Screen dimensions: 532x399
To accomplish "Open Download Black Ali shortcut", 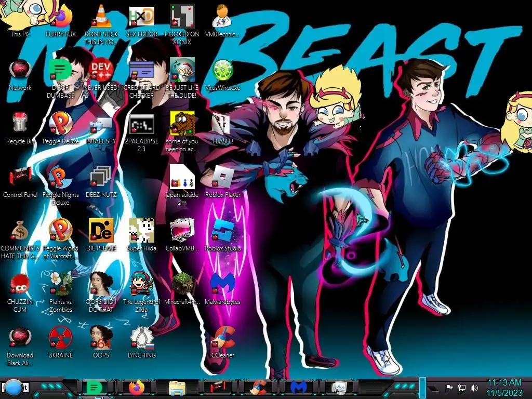I will pyautogui.click(x=20, y=347).
